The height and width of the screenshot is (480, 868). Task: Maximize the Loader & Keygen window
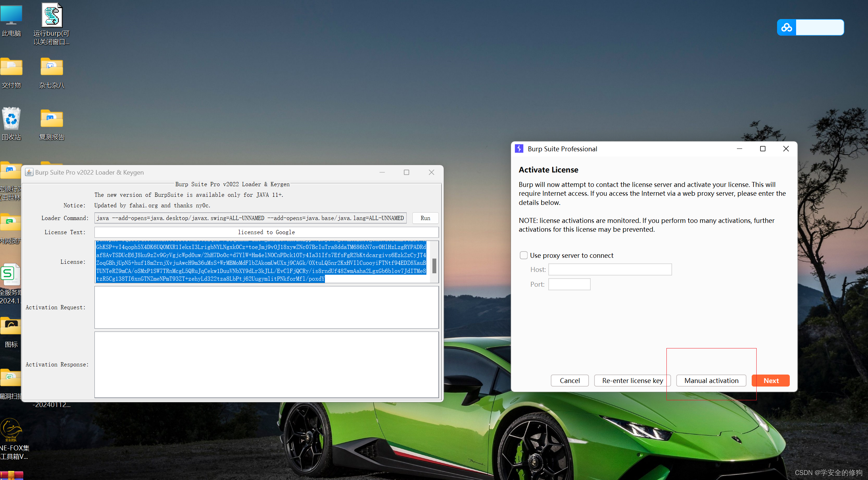pyautogui.click(x=406, y=172)
